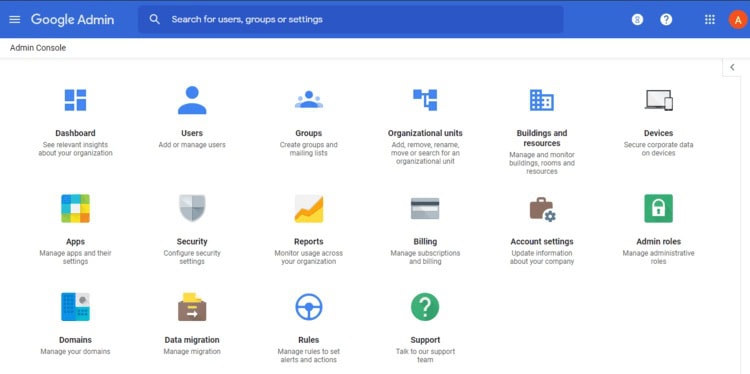Click 'Create groups and mailing lists' text

click(x=309, y=149)
